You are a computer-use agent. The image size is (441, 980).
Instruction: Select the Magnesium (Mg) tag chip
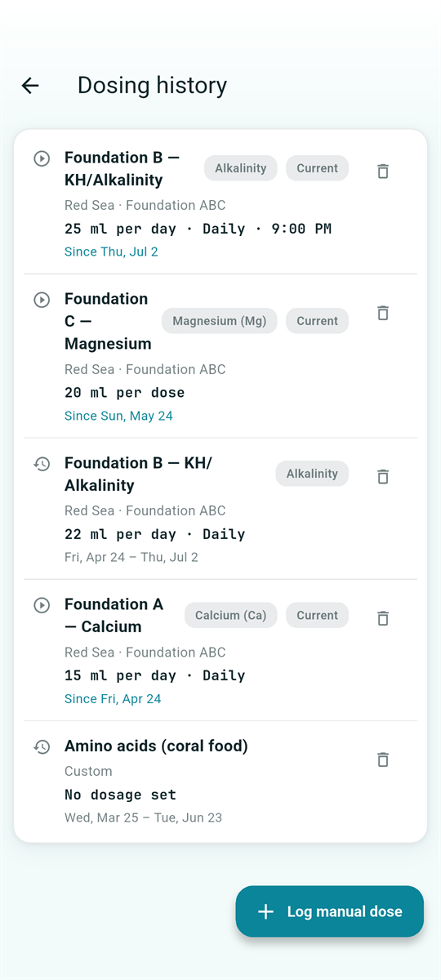pos(220,321)
